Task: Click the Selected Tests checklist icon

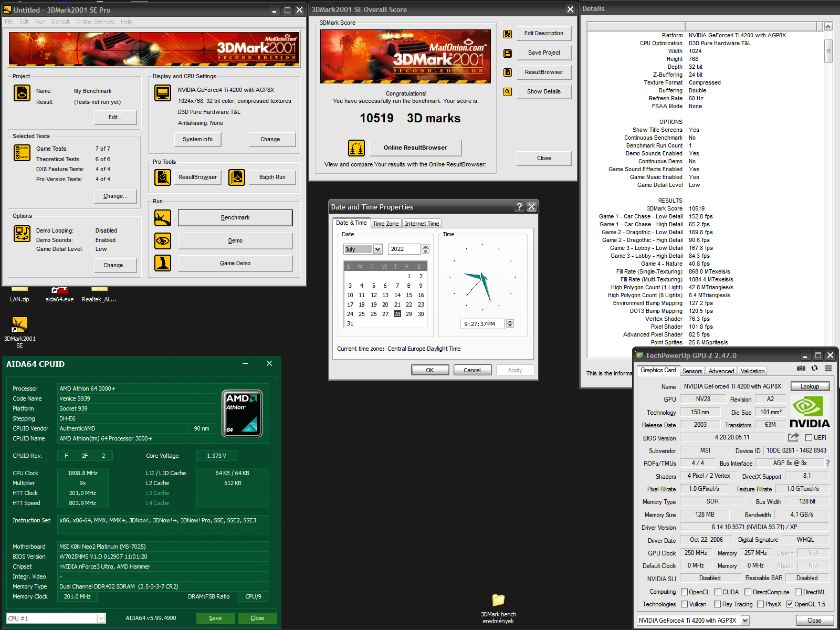Action: [22, 153]
